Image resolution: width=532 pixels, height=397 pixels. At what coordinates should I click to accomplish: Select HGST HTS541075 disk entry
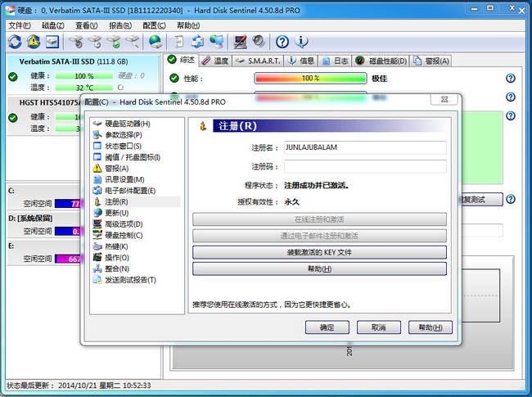[x=44, y=116]
